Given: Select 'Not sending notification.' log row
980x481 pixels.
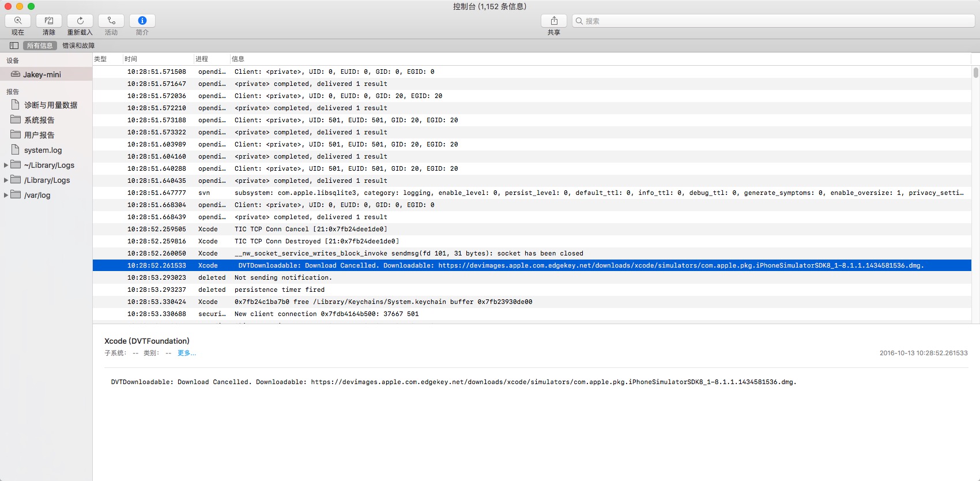Looking at the screenshot, I should point(532,277).
